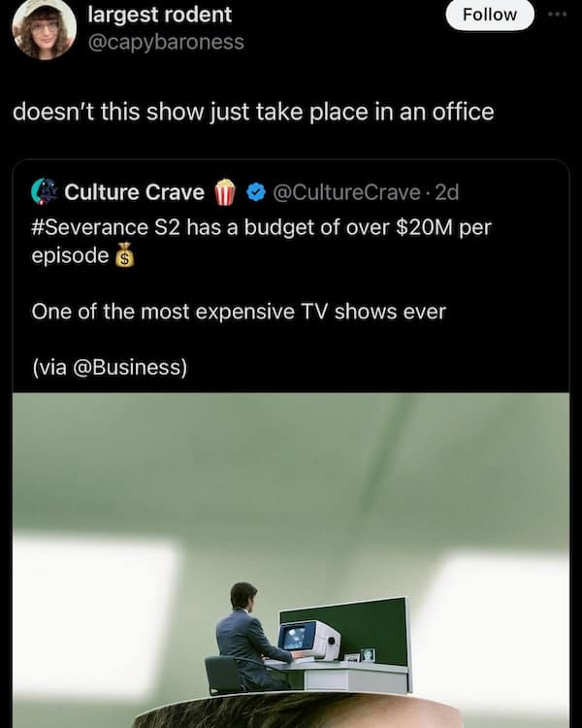Click the popcorn emoji beside Culture Crave

(225, 192)
